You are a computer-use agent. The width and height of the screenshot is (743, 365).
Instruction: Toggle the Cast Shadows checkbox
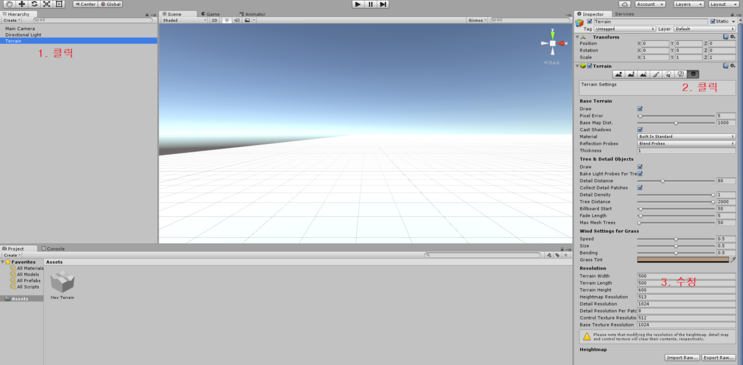640,129
